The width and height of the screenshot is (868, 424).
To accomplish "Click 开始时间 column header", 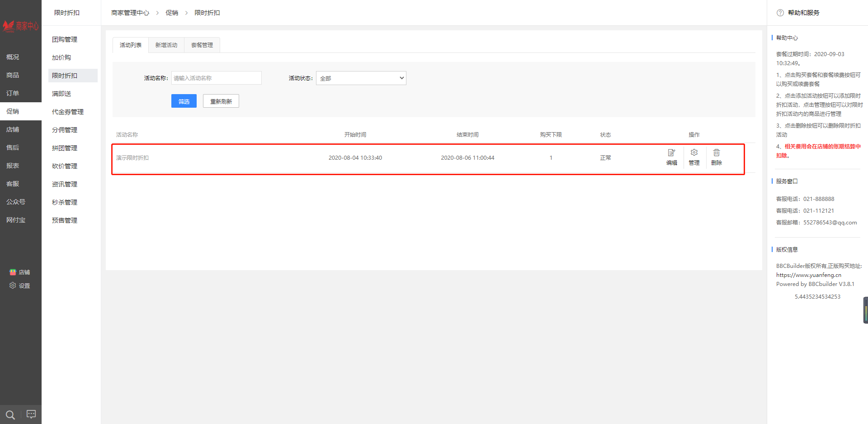I will tap(355, 134).
